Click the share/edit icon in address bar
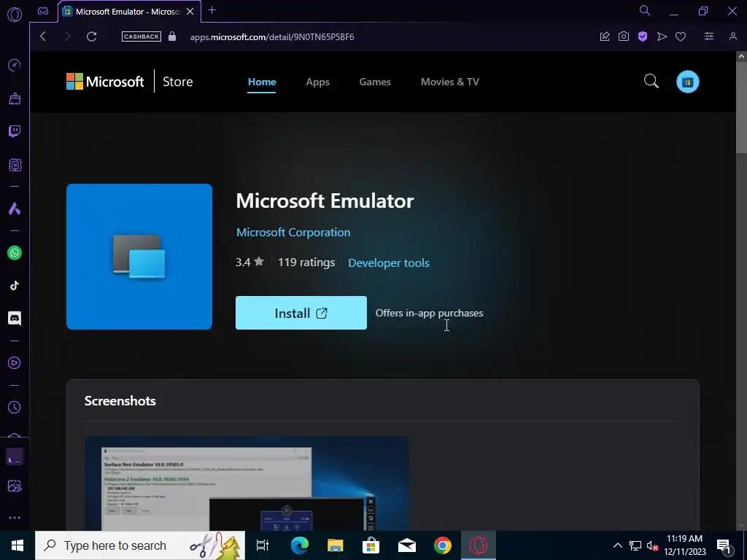Viewport: 747px width, 560px height. 605,36
